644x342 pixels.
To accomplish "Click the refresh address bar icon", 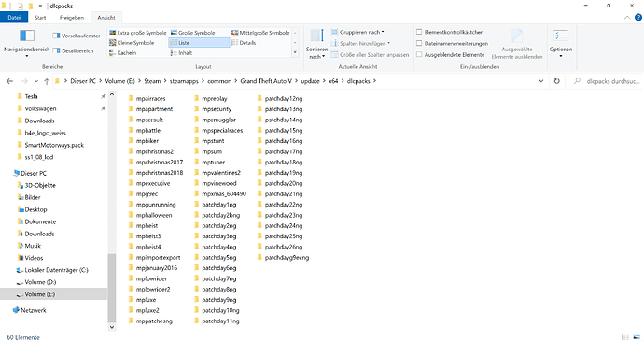I will coord(556,81).
